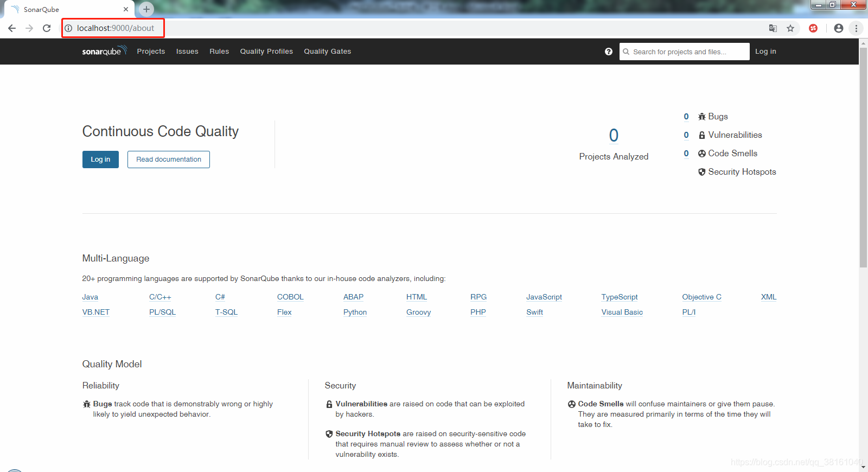
Task: Click the Bugs count 0 link
Action: (686, 117)
